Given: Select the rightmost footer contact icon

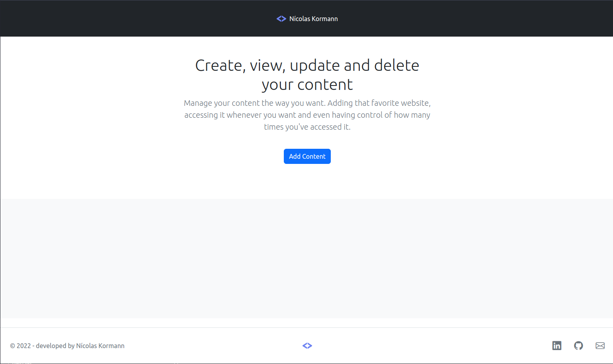Looking at the screenshot, I should [x=600, y=346].
